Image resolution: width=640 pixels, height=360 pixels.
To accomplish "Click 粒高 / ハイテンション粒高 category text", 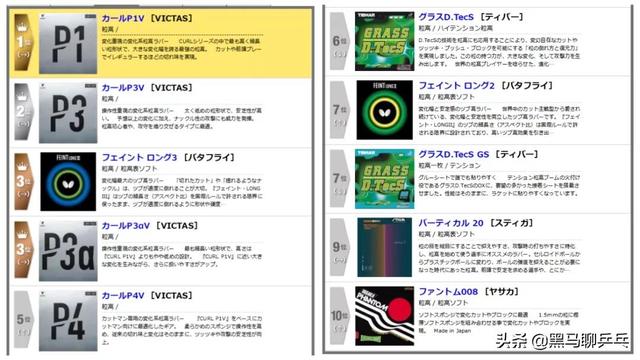I will tap(456, 28).
